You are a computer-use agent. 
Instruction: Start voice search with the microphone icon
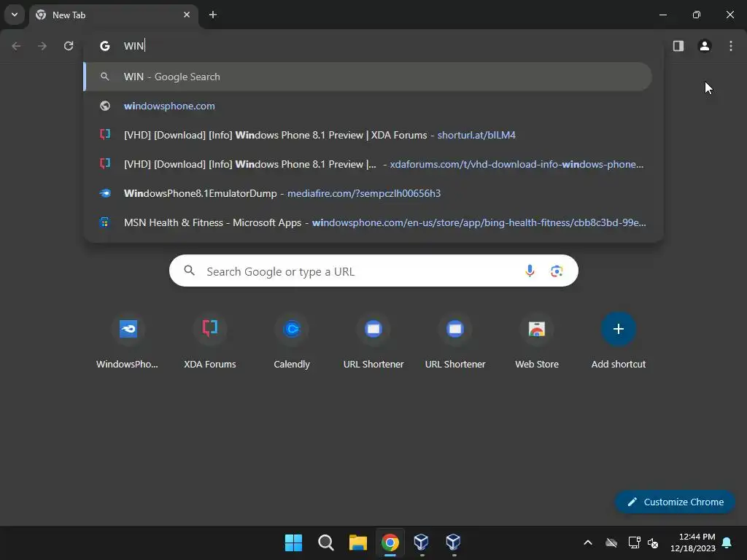coord(530,271)
